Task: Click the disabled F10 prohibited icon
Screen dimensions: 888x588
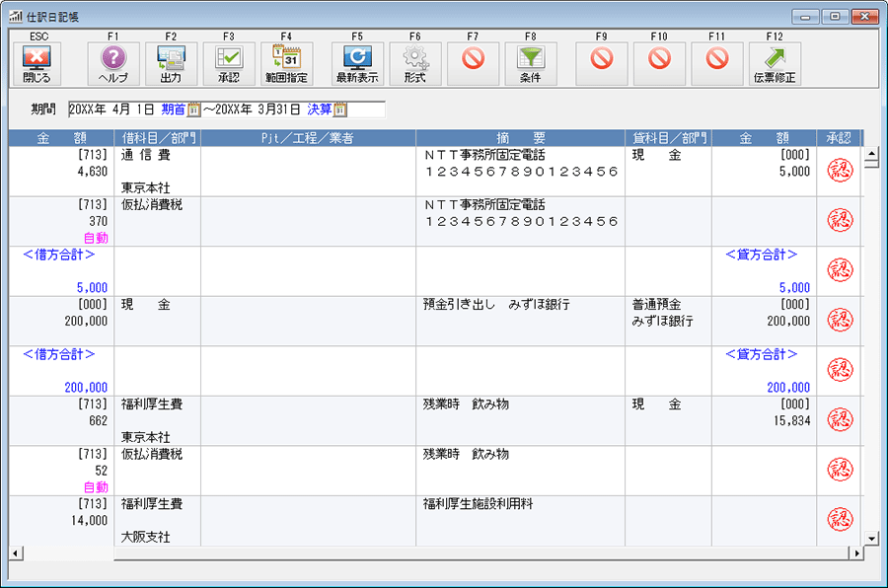Action: click(659, 63)
